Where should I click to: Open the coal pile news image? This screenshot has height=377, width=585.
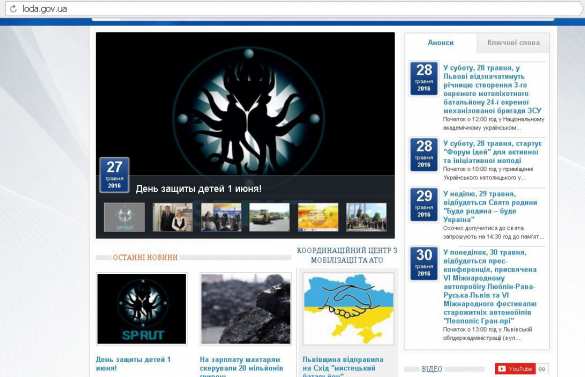point(245,309)
